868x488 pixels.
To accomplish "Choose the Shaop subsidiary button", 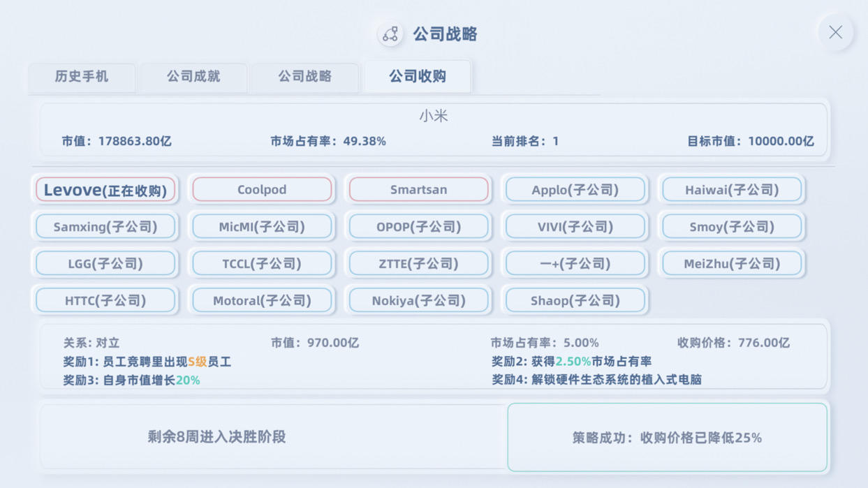I will (575, 301).
